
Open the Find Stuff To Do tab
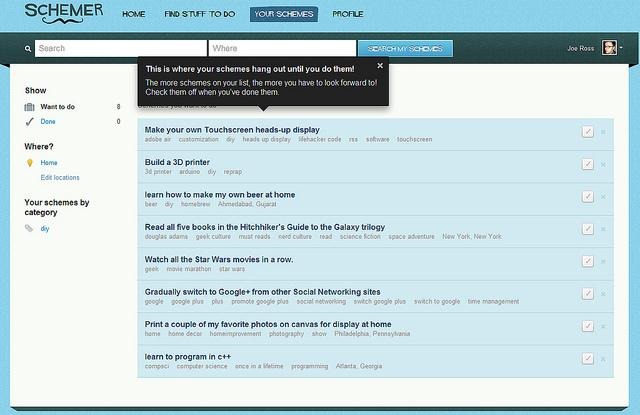pos(200,15)
